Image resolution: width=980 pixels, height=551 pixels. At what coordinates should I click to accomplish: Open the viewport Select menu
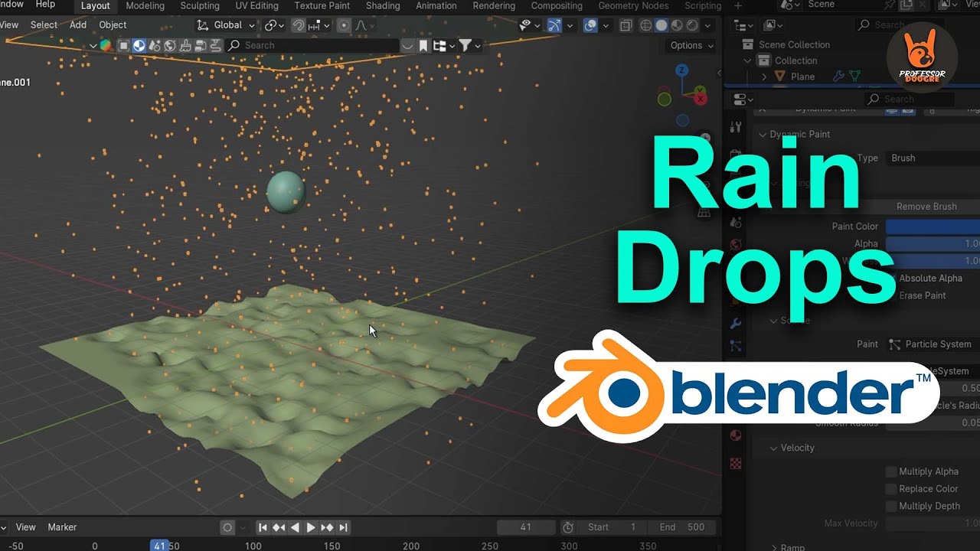click(44, 24)
